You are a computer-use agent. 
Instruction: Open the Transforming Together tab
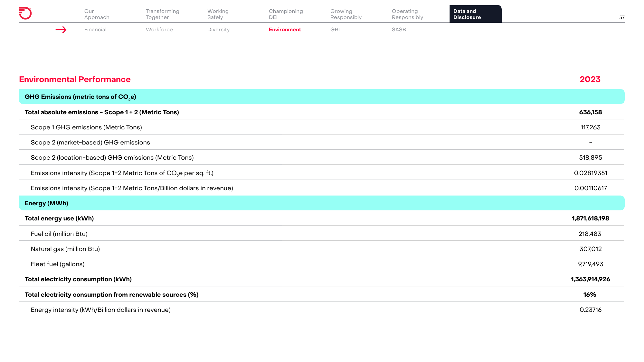(162, 14)
